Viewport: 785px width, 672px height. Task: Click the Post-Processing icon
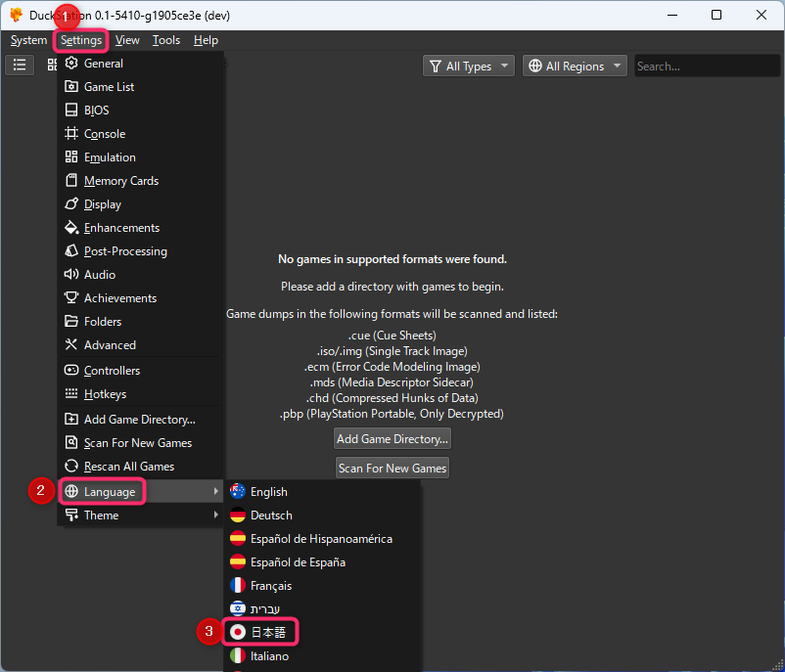[x=71, y=251]
